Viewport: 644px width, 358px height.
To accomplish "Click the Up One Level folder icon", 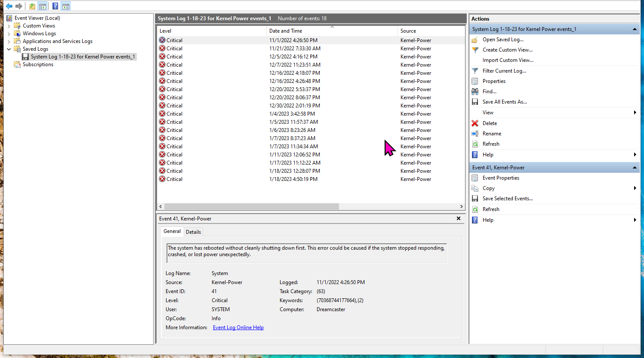I will tap(32, 6).
